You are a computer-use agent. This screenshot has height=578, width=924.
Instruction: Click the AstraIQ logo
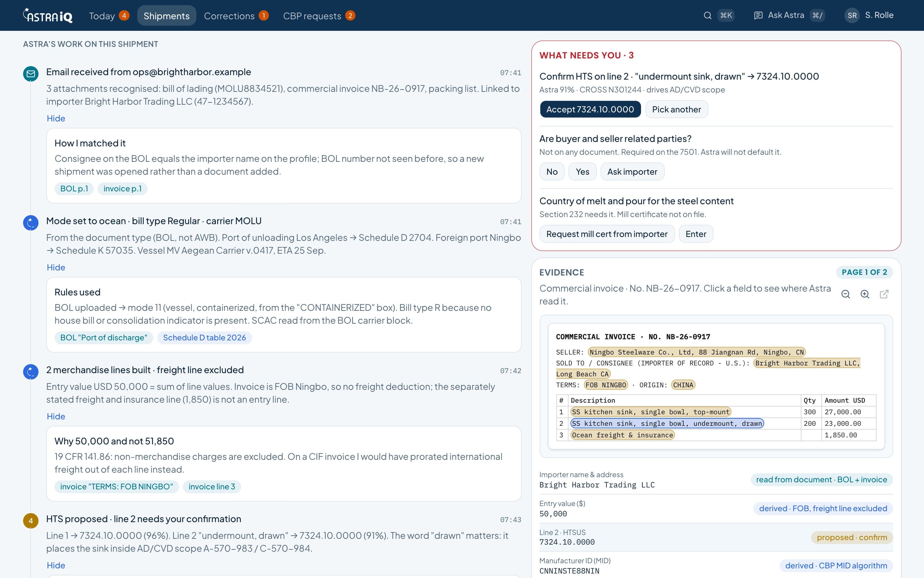(48, 16)
